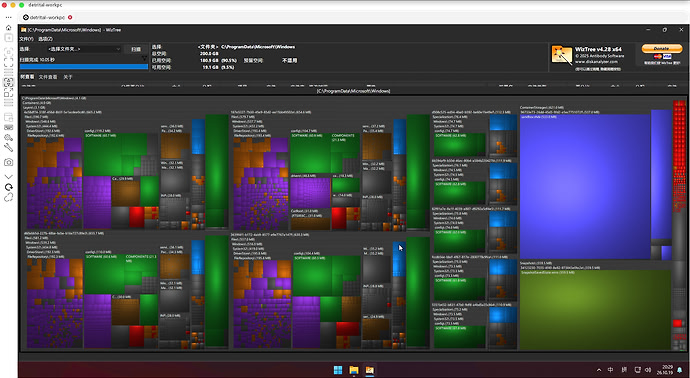This screenshot has width=690, height=378.
Task: Open the folder selection dropdown
Action: tap(84, 49)
